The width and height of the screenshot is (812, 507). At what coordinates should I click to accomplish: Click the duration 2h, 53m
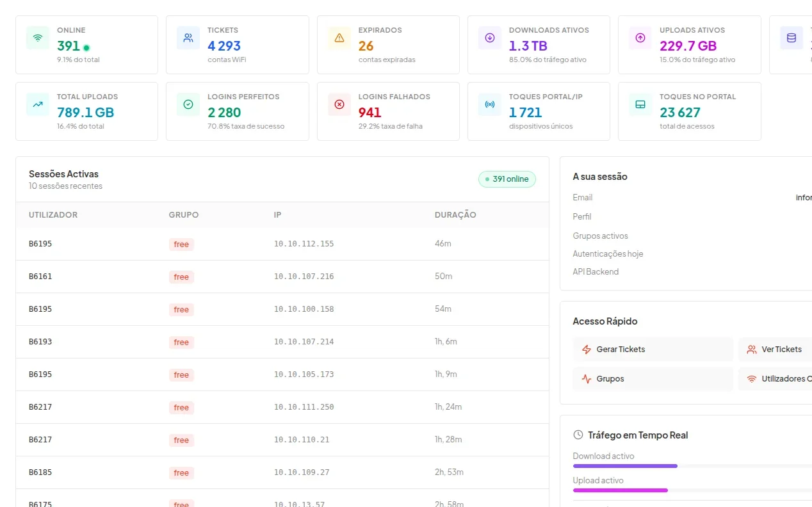tap(449, 472)
